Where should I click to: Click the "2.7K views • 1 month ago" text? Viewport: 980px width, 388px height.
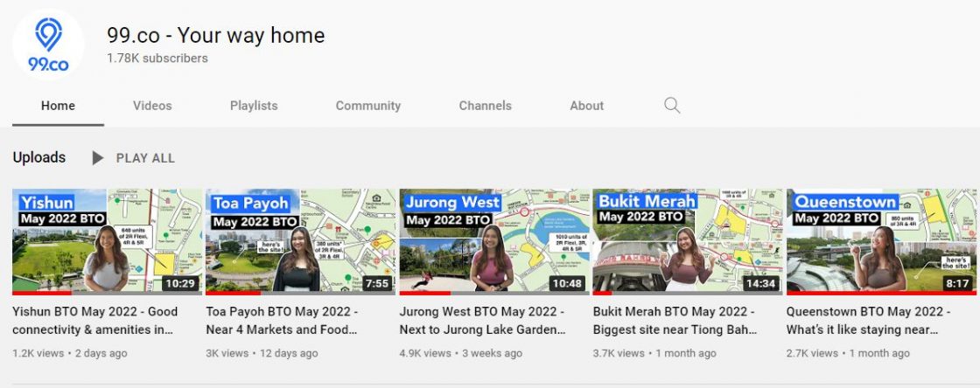click(848, 353)
